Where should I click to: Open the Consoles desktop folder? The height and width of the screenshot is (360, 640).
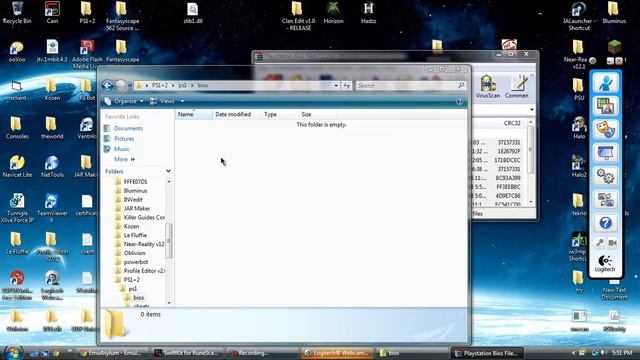17,128
